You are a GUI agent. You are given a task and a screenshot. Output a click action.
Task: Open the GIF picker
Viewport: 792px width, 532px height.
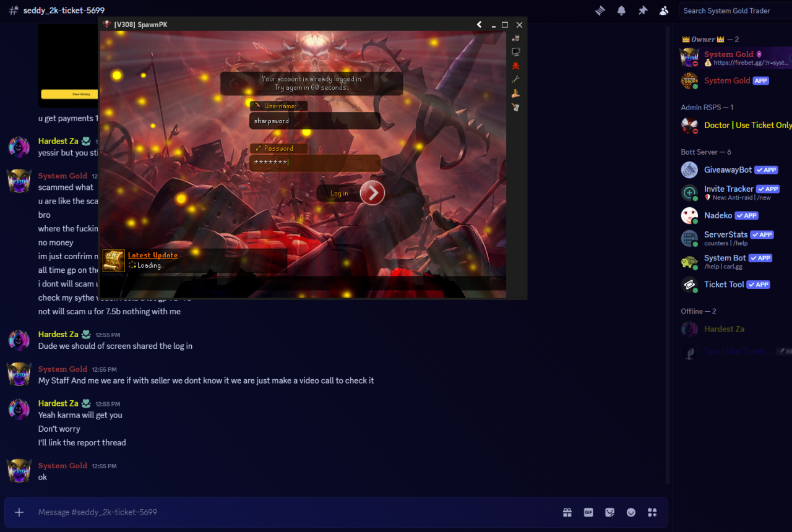point(588,512)
